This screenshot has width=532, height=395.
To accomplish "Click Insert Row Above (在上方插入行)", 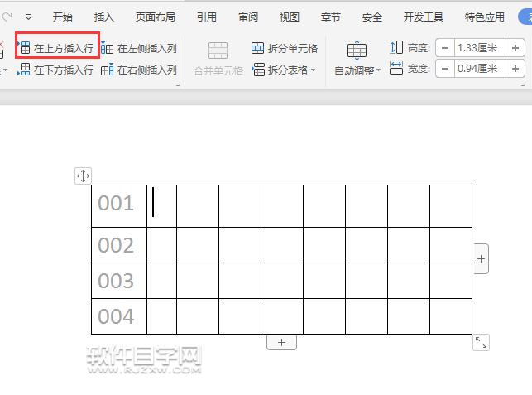I will tap(56, 48).
